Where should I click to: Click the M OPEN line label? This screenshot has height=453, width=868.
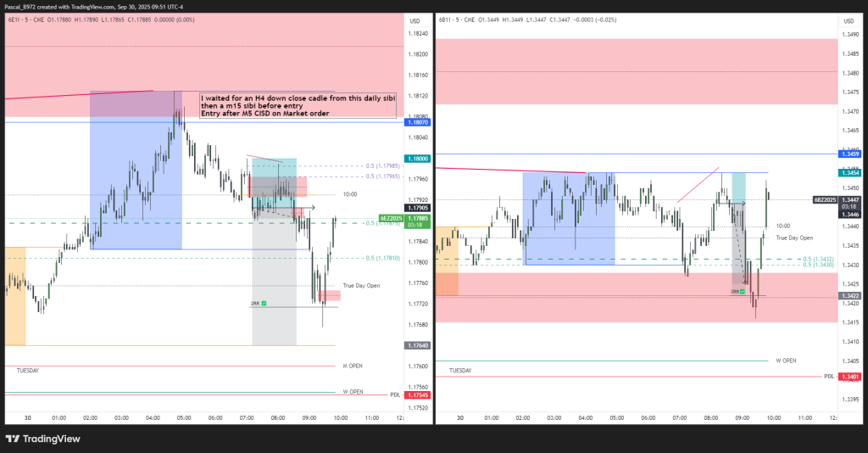tap(353, 366)
